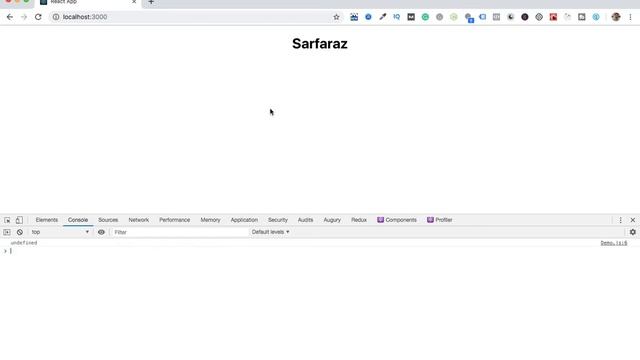The width and height of the screenshot is (640, 360).
Task: Clear the console
Action: click(x=20, y=232)
